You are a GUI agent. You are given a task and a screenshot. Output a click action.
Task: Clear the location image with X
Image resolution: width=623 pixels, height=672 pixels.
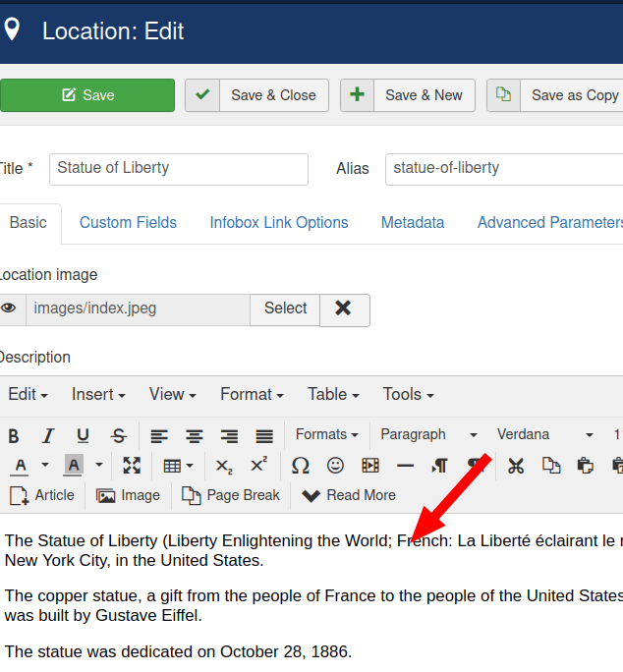344,309
